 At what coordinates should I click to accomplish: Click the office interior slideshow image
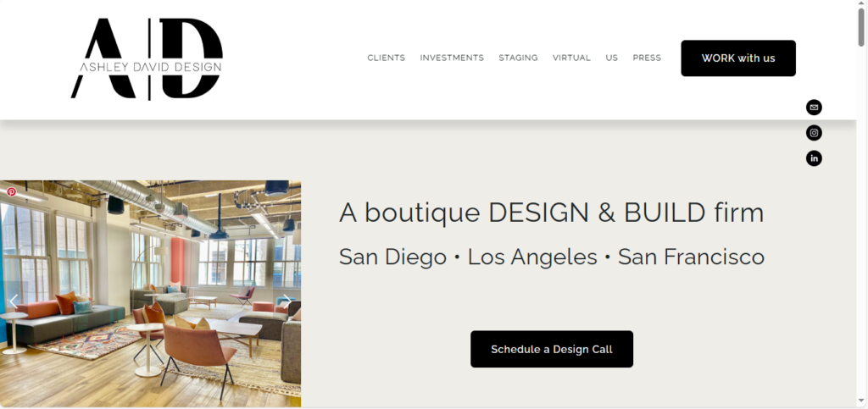pyautogui.click(x=151, y=294)
